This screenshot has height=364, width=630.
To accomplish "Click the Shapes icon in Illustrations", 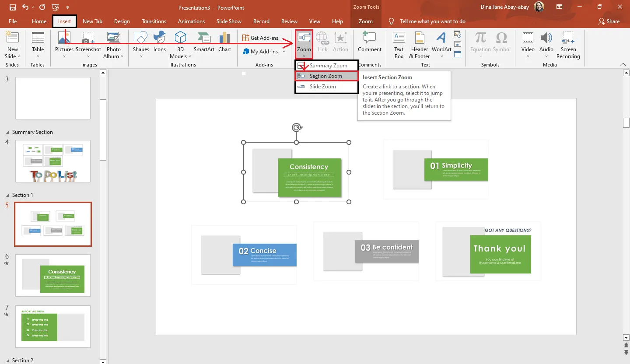I will (x=141, y=43).
